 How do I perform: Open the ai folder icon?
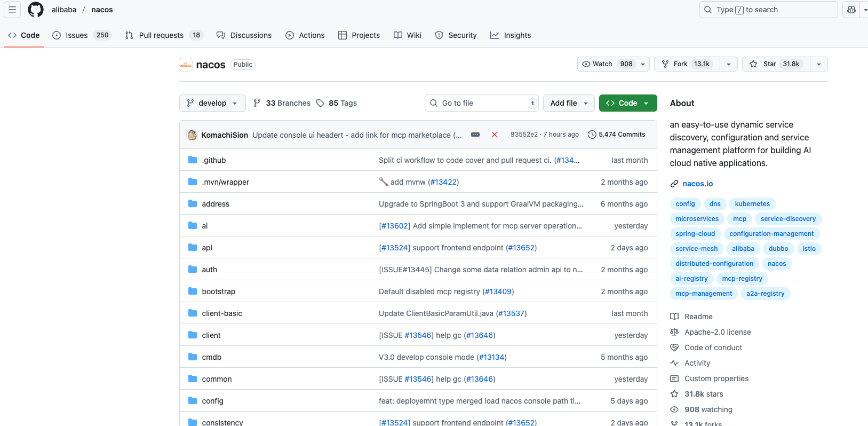pyautogui.click(x=193, y=226)
